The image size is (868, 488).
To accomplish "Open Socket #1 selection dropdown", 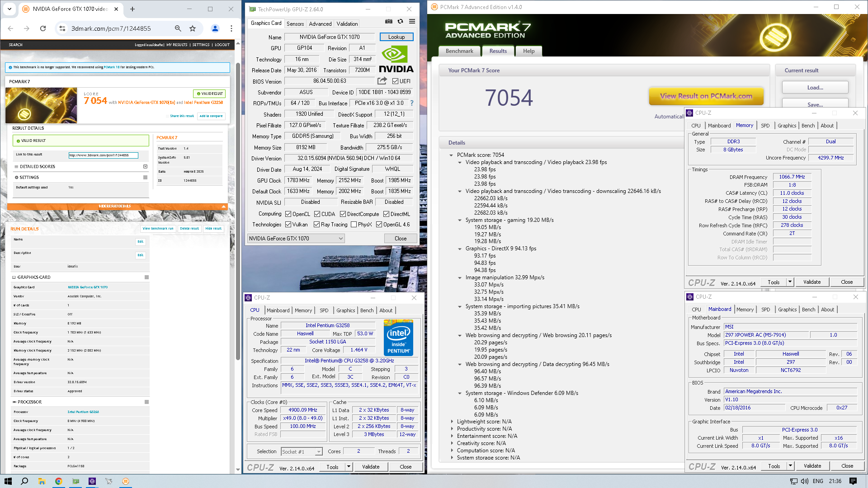I will (302, 452).
